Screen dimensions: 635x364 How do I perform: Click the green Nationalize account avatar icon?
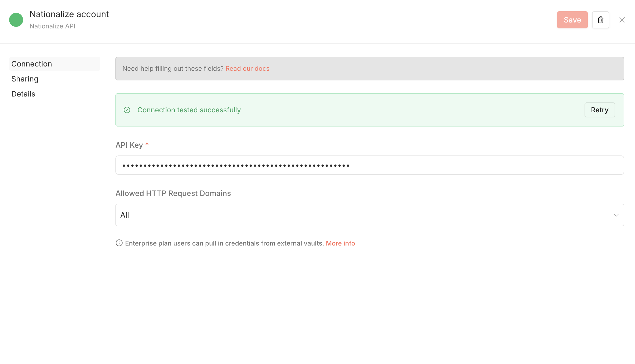[x=16, y=20]
